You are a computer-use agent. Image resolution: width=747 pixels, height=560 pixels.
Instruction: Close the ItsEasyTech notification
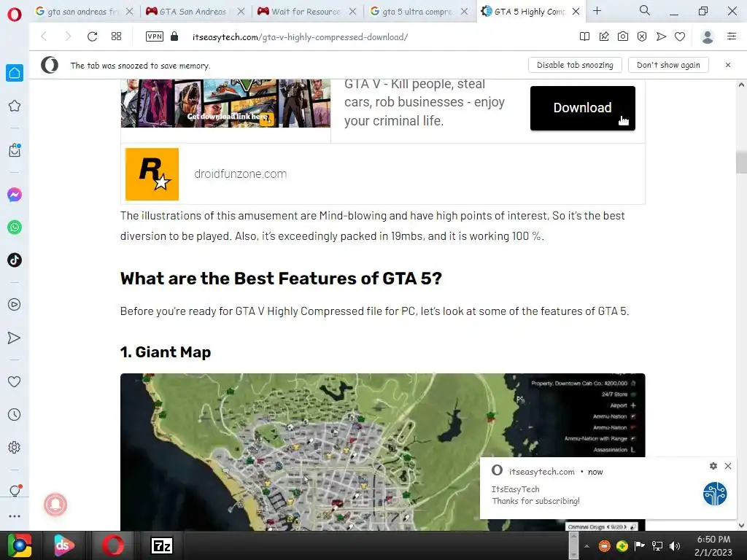point(728,466)
